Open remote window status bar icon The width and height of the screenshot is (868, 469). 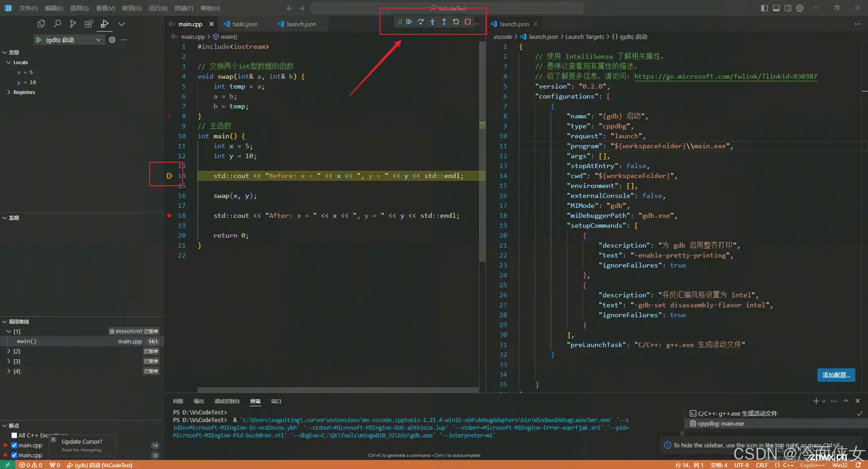click(x=7, y=465)
